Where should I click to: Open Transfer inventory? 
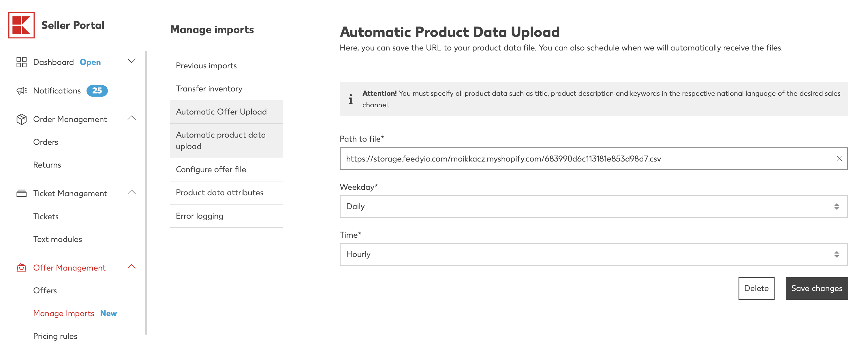(226, 89)
